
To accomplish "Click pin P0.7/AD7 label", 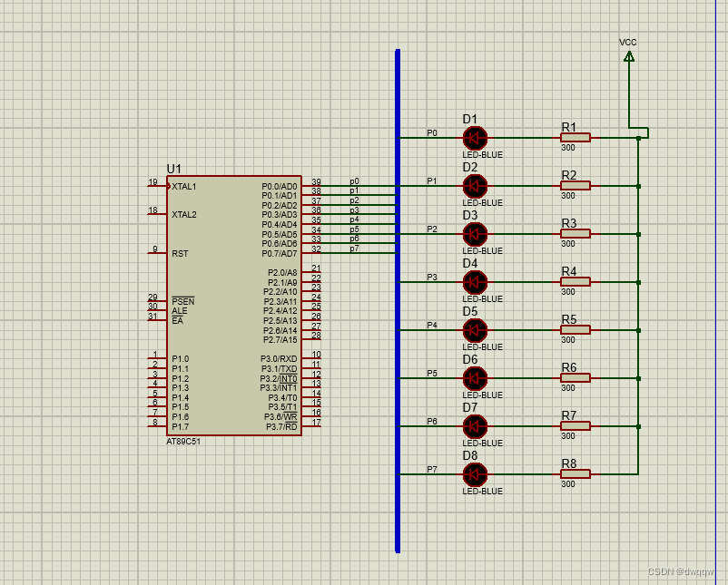I will point(280,254).
